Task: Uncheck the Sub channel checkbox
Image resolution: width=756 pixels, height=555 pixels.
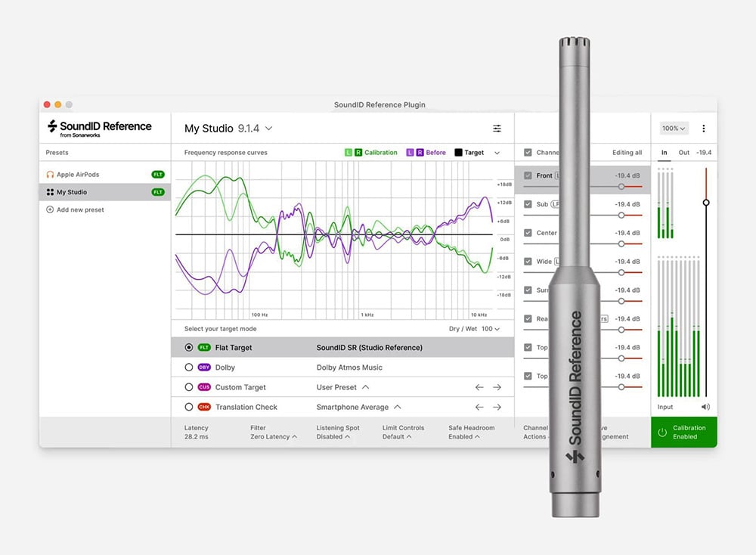Action: coord(528,204)
